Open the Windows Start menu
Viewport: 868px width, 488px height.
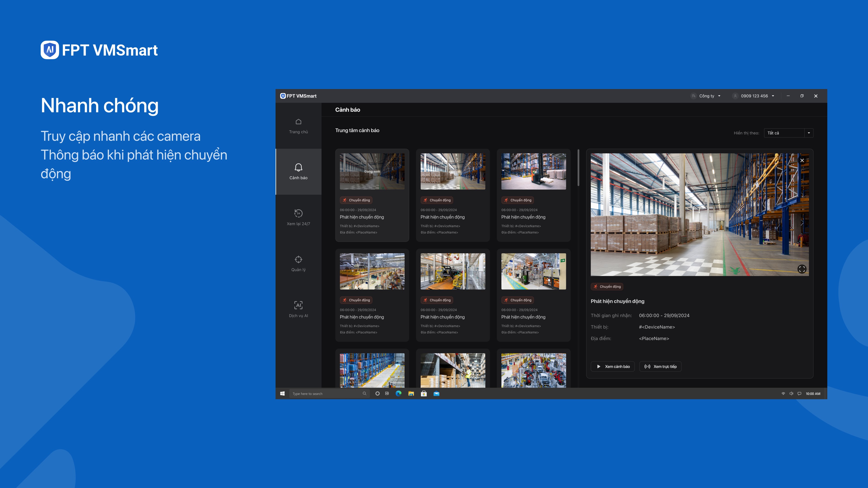(x=282, y=393)
